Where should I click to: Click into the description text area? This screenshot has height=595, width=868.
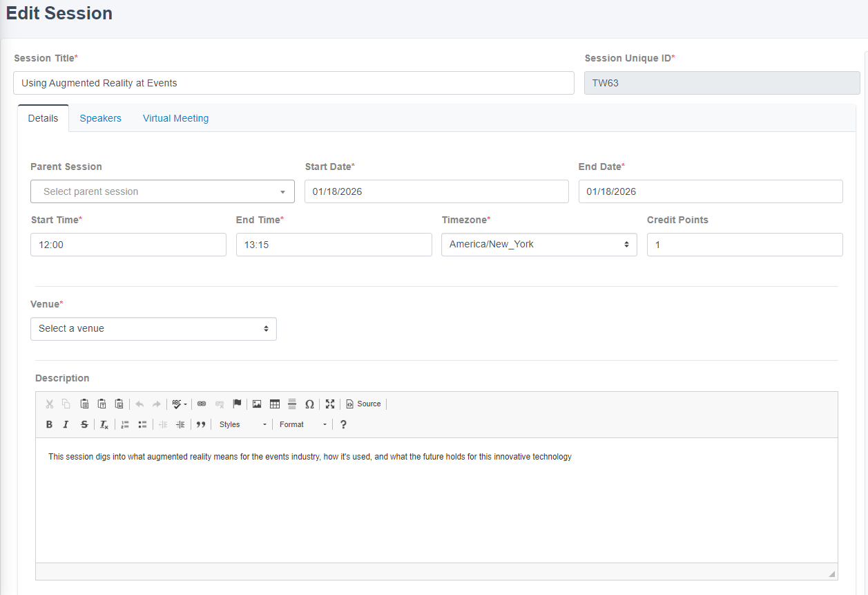click(436, 500)
